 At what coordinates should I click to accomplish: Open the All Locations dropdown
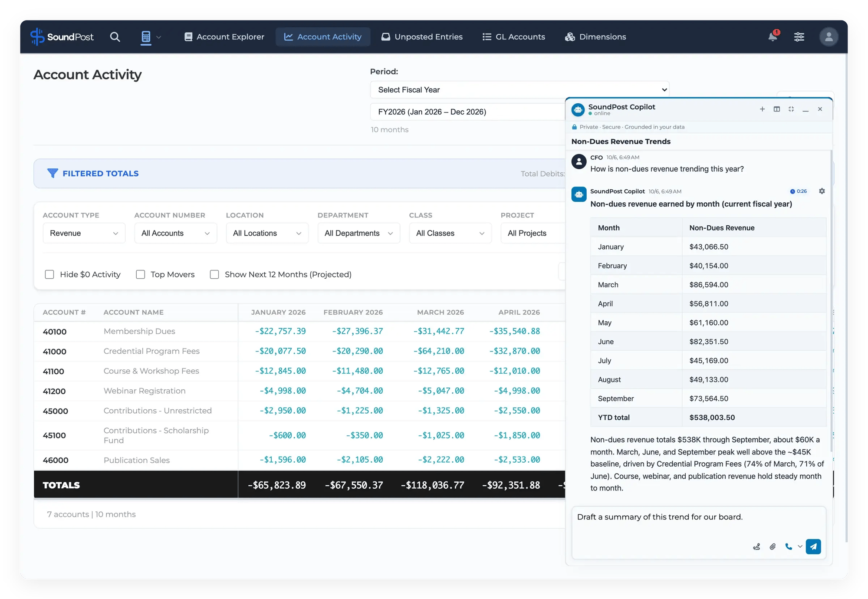point(267,233)
